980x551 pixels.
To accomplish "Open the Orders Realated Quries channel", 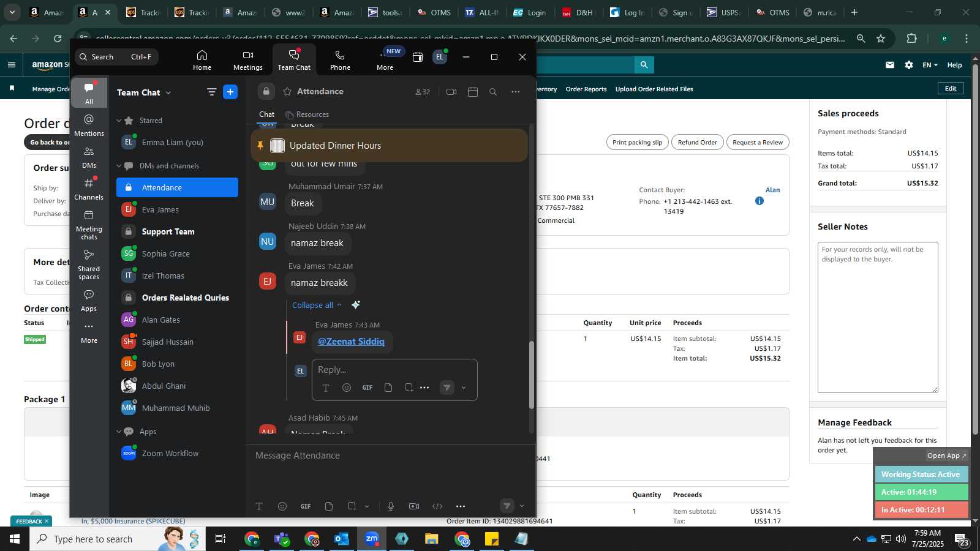I will [x=177, y=298].
